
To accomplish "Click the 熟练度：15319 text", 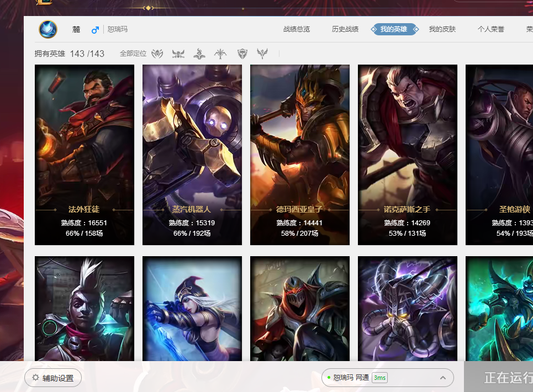I will pyautogui.click(x=192, y=223).
